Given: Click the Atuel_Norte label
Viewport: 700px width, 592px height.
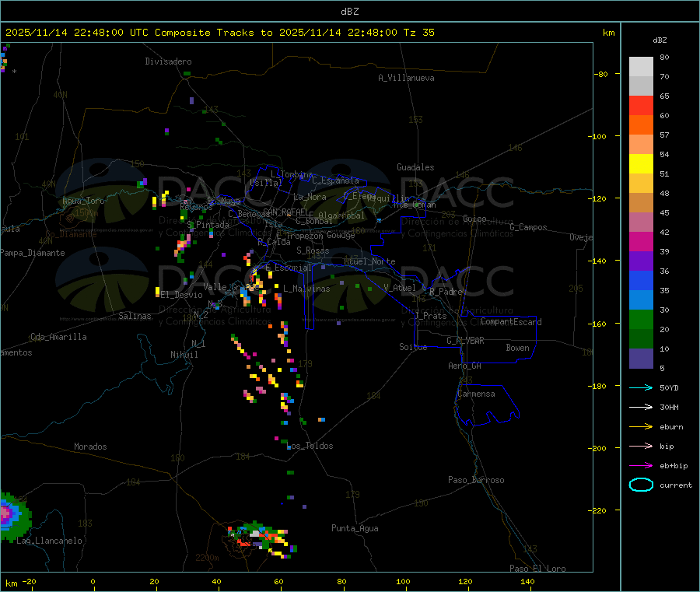Looking at the screenshot, I should pyautogui.click(x=369, y=261).
